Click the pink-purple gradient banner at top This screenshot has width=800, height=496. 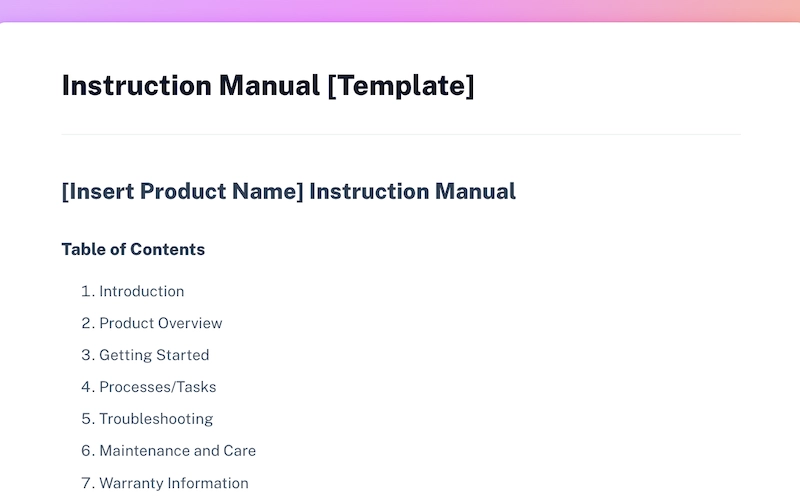400,10
